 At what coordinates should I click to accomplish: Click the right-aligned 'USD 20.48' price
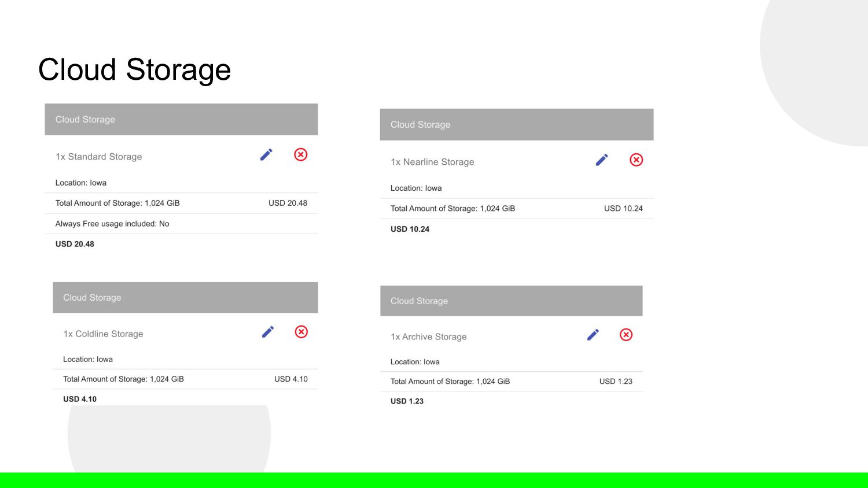[288, 203]
